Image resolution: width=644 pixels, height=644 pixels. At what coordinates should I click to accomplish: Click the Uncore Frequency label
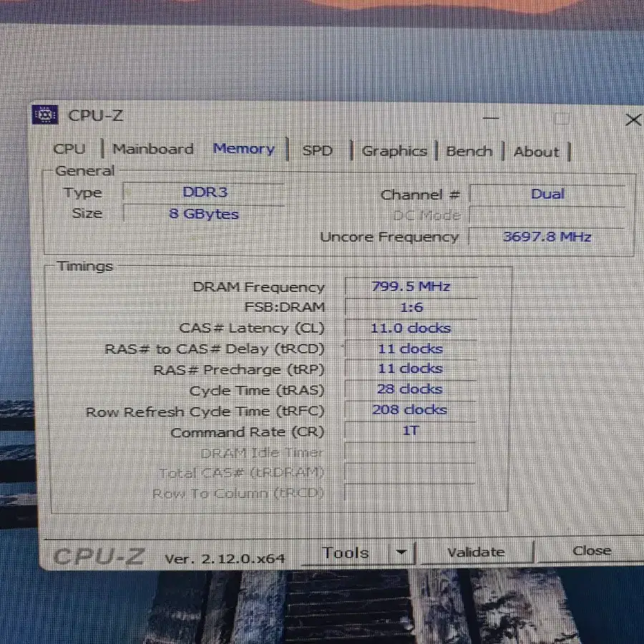coord(389,237)
